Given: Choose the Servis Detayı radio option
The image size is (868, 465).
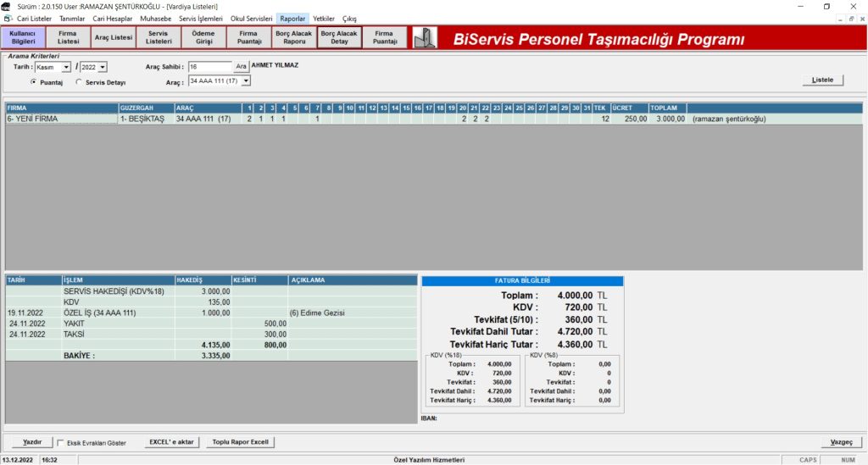Looking at the screenshot, I should (79, 82).
